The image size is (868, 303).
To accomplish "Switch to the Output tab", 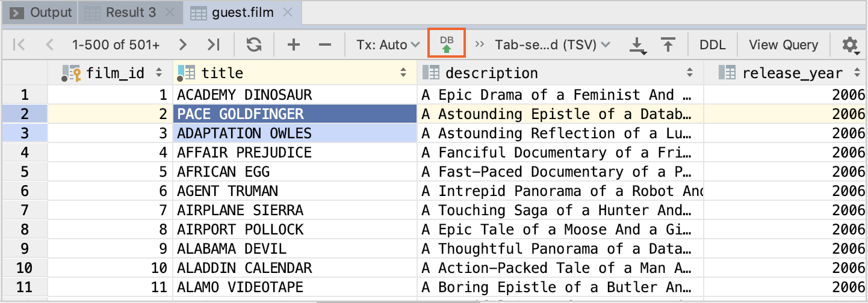I will coord(42,12).
